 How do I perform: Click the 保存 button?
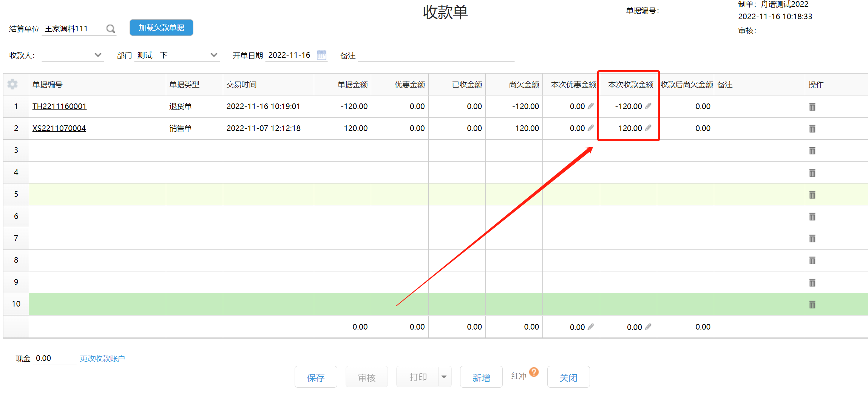click(316, 377)
